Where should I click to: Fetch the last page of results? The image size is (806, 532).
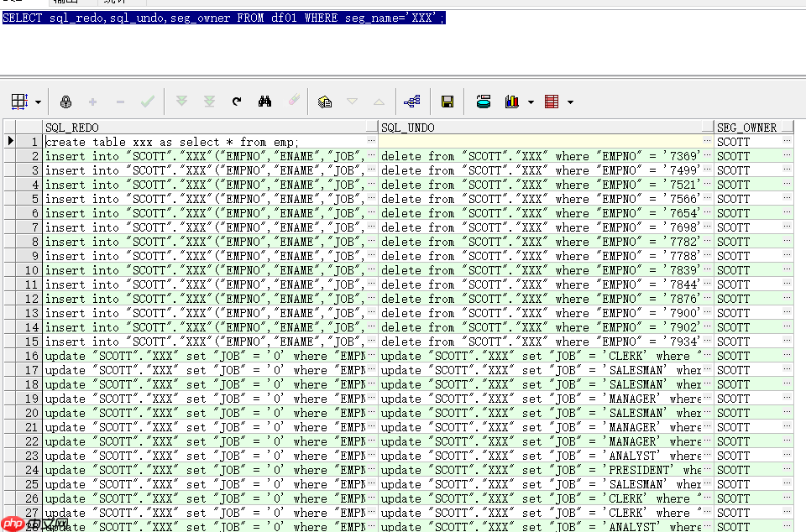click(209, 102)
